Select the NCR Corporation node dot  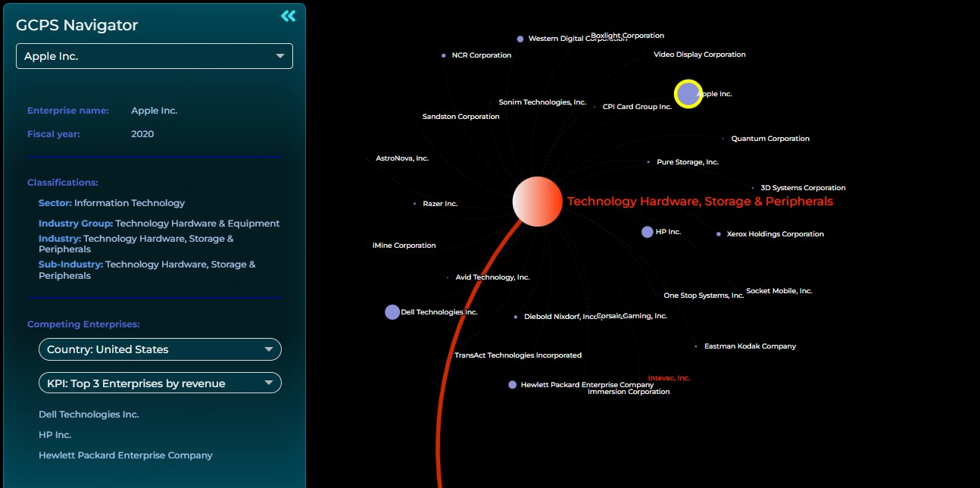pos(444,55)
